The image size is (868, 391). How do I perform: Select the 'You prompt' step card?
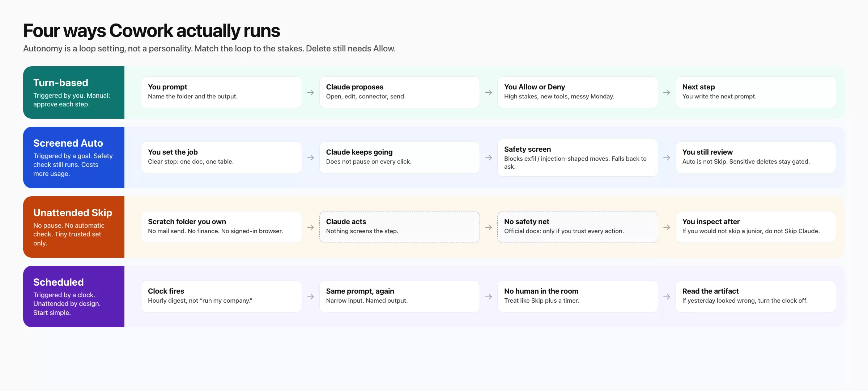221,92
